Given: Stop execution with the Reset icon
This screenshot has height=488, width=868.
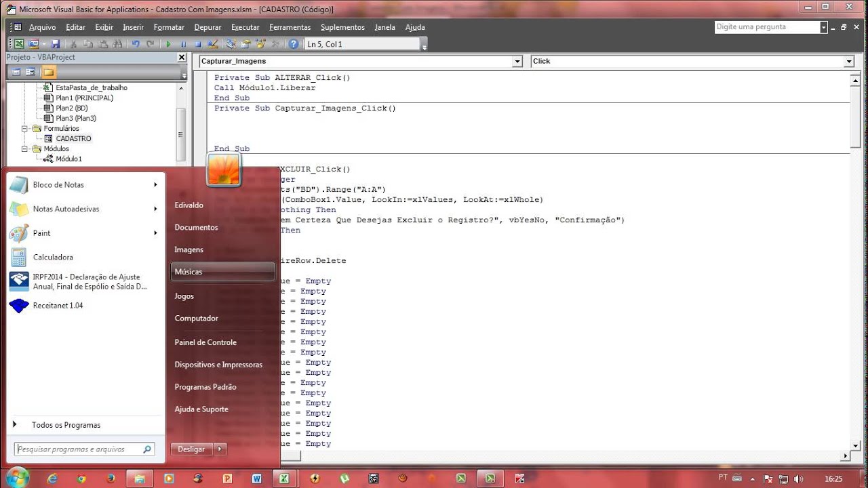Looking at the screenshot, I should [198, 44].
